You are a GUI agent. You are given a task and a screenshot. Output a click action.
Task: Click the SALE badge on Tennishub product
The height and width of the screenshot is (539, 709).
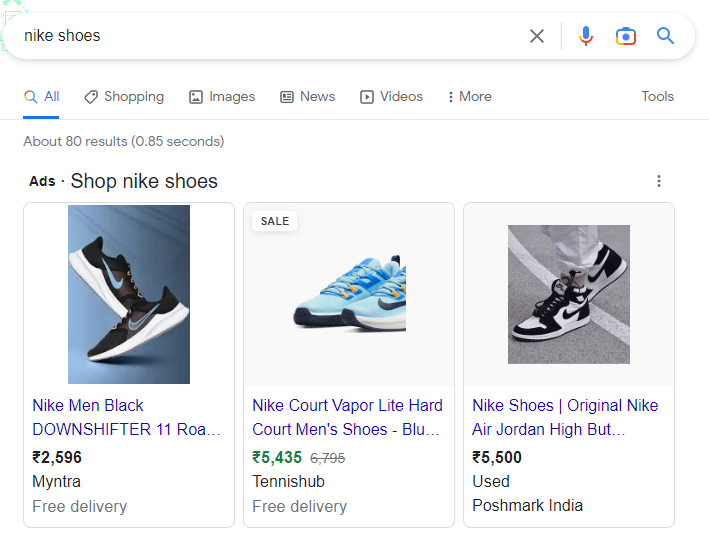[274, 221]
